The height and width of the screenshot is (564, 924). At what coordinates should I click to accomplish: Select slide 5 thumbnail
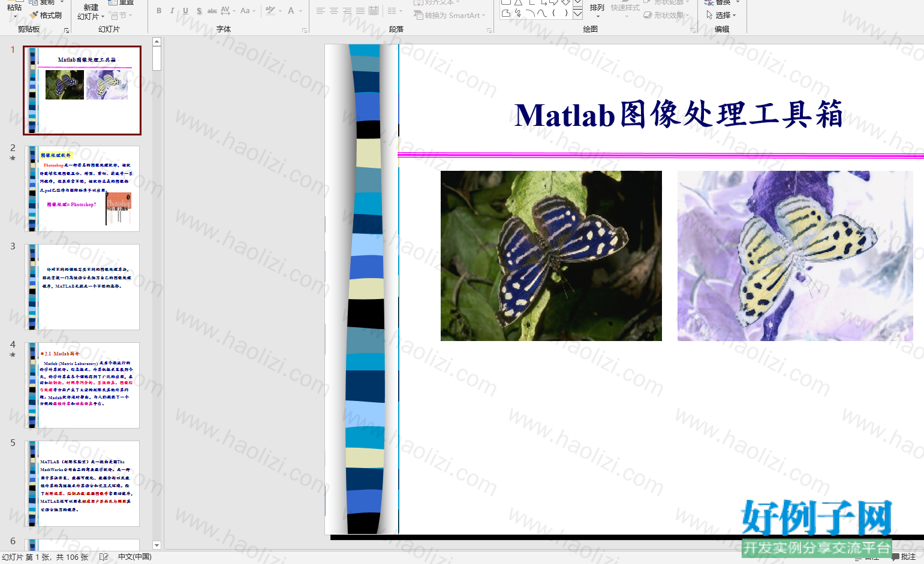tap(83, 484)
